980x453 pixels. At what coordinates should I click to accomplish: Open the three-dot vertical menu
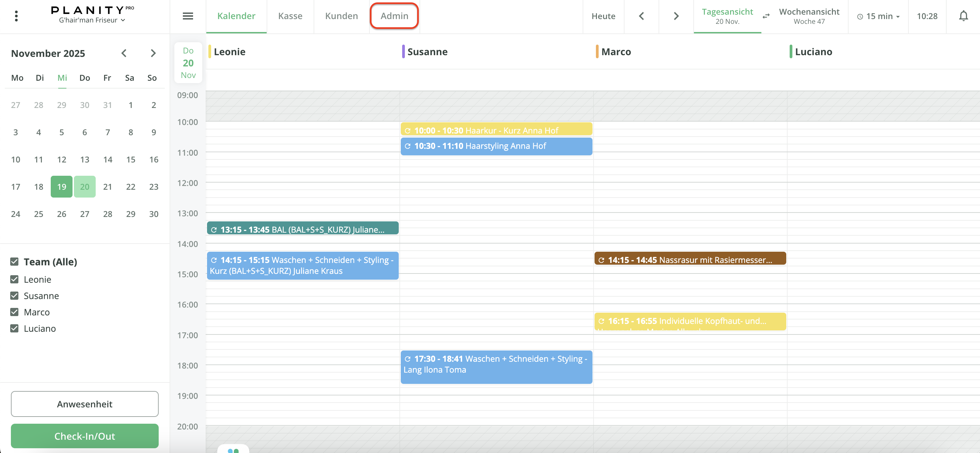pyautogui.click(x=16, y=16)
